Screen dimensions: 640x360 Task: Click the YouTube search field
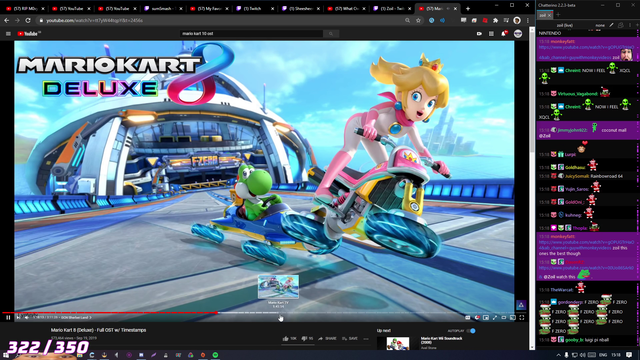pos(251,33)
